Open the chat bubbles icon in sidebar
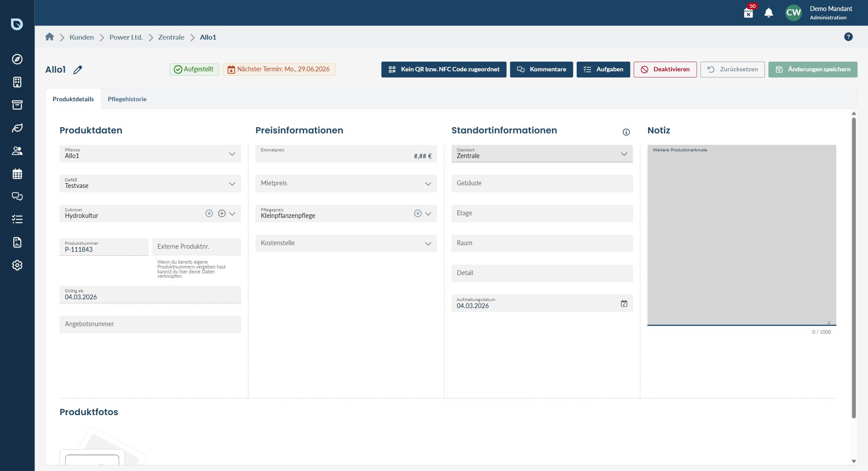 tap(17, 197)
